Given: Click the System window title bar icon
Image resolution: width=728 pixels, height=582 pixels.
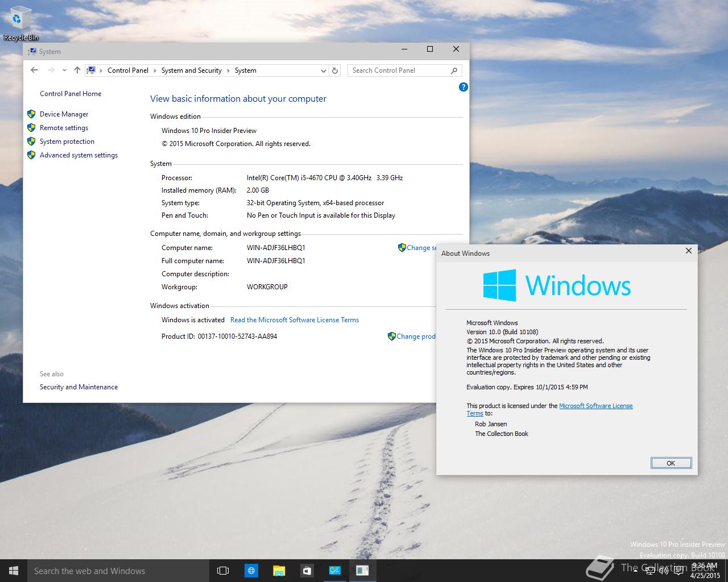Looking at the screenshot, I should (x=32, y=52).
